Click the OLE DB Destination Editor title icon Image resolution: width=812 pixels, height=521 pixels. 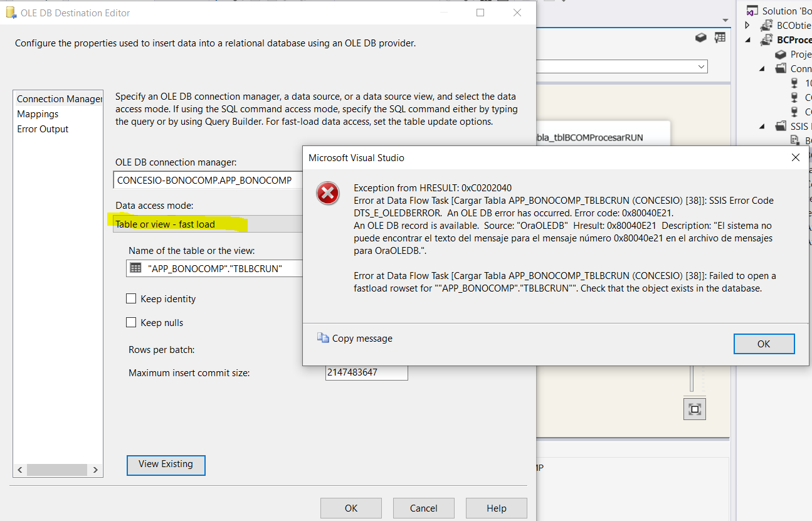[11, 13]
